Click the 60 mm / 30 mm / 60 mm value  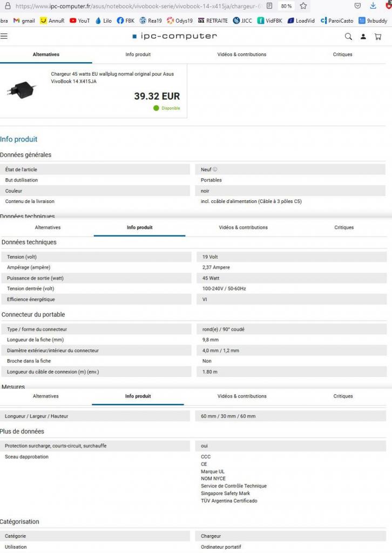click(228, 416)
